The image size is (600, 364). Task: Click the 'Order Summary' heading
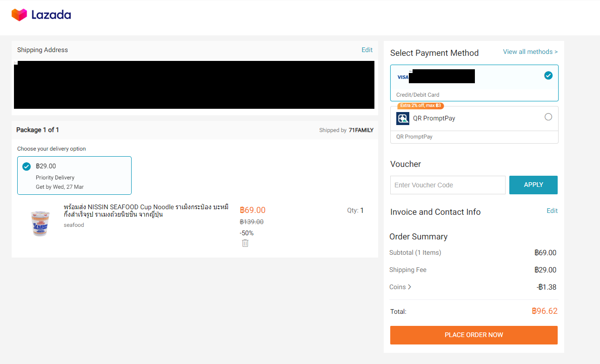[419, 237]
